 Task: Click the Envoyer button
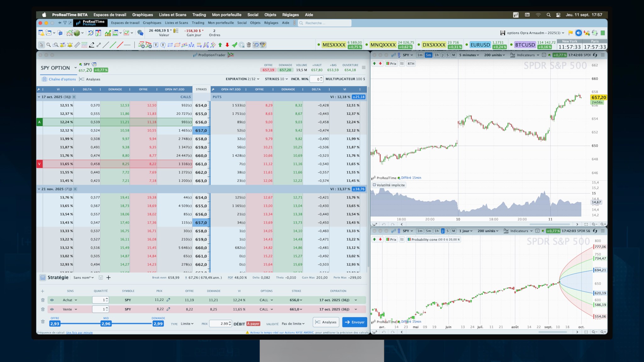pyautogui.click(x=354, y=322)
